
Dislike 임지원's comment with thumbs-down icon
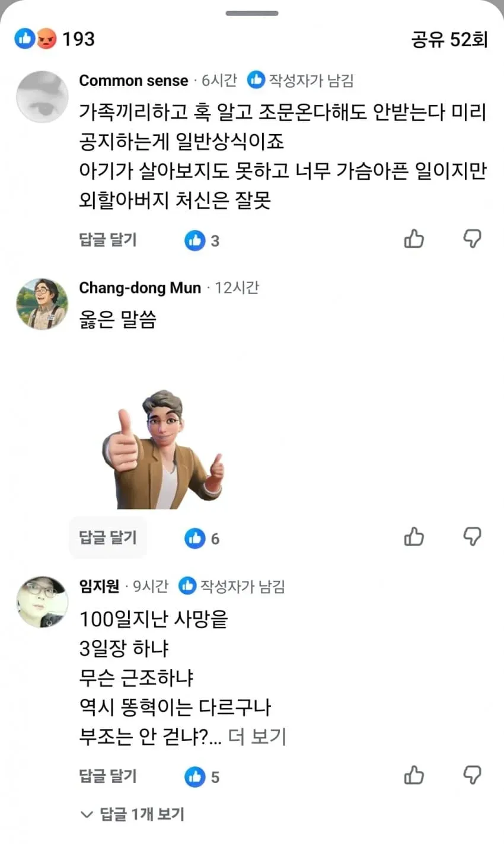click(472, 775)
